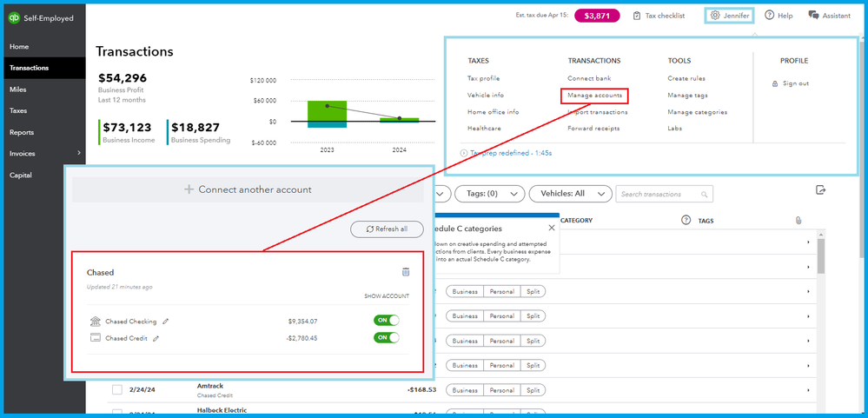Click the Chased Credit card icon
Viewport: 868px width, 418px height.
point(96,338)
